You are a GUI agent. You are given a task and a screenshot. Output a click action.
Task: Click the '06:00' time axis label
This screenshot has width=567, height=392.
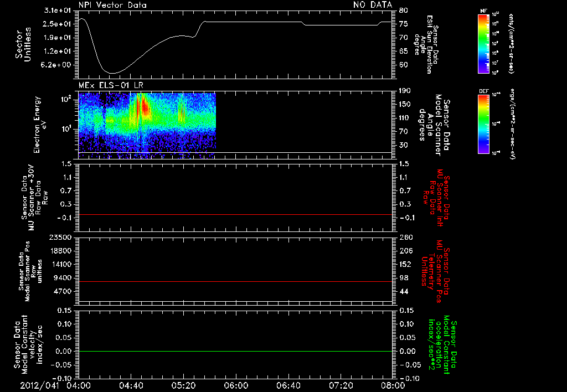236,385
